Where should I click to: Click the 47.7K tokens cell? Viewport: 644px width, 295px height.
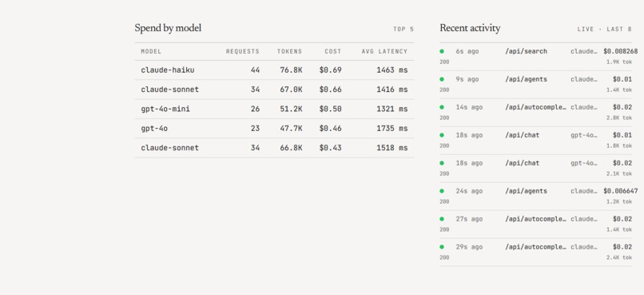click(291, 129)
